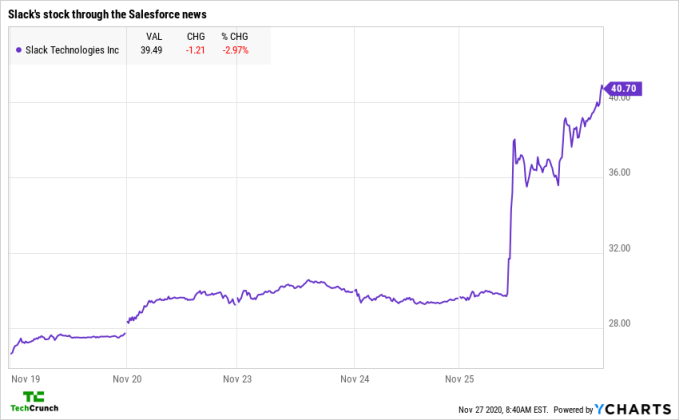Click the -2.97% percent change value
Image resolution: width=679 pixels, height=420 pixels.
[234, 49]
